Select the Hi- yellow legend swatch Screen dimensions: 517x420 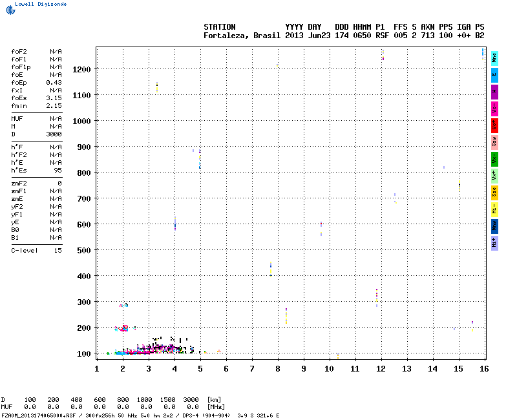(x=494, y=209)
